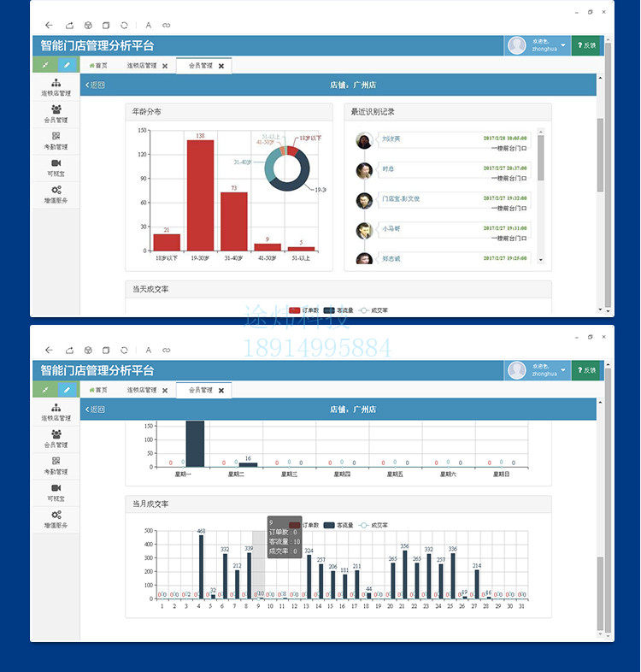Click back arrow in 年龄分布 window toolbar
641x672 pixels.
[x=49, y=26]
